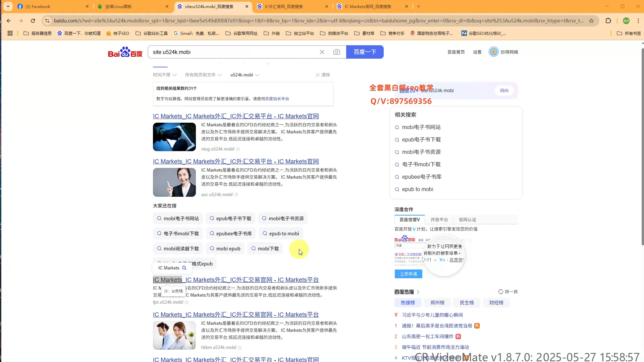This screenshot has height=362, width=644.
Task: Search suggestion chip epub电子书下载
Action: pos(230,219)
